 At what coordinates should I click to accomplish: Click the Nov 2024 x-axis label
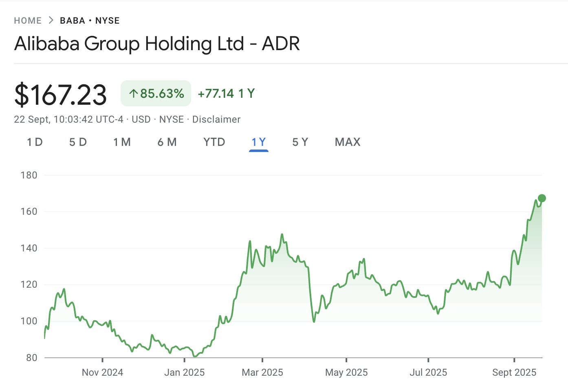click(102, 372)
